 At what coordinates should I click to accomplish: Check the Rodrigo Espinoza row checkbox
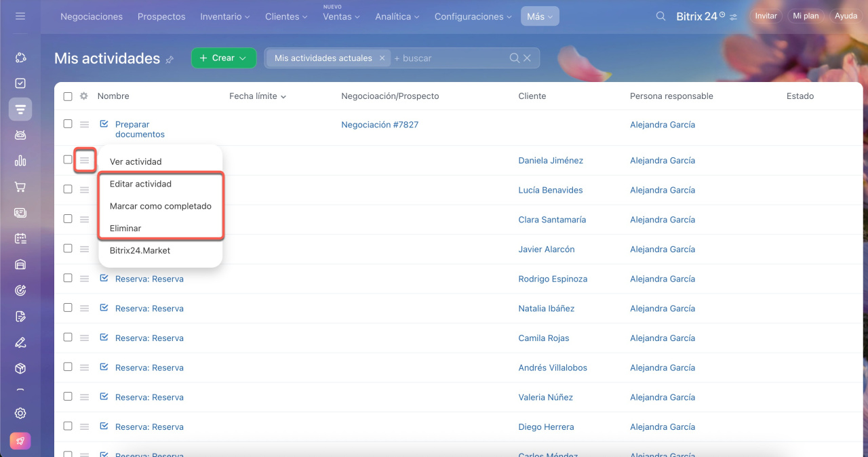click(68, 278)
